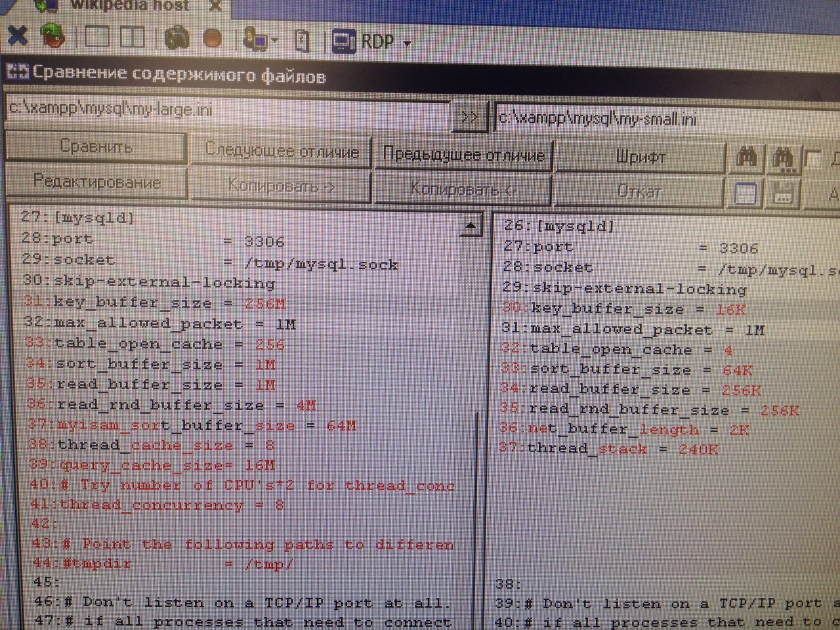Click the line 30:skip-external-locking

149,282
